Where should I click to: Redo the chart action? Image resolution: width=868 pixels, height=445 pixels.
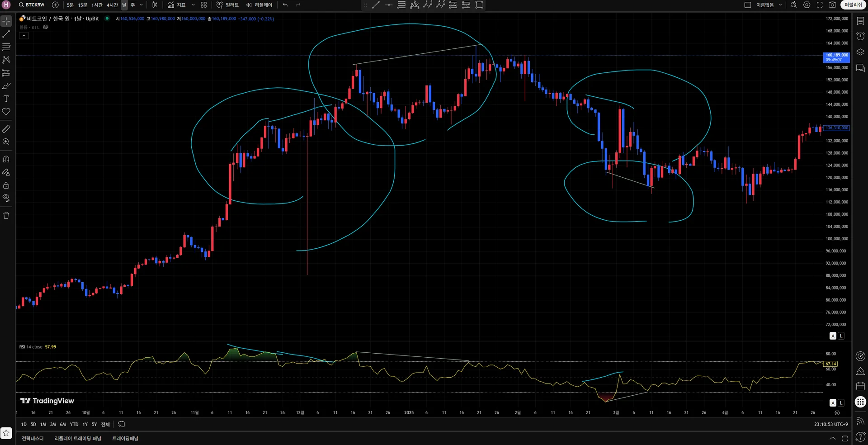(x=298, y=5)
